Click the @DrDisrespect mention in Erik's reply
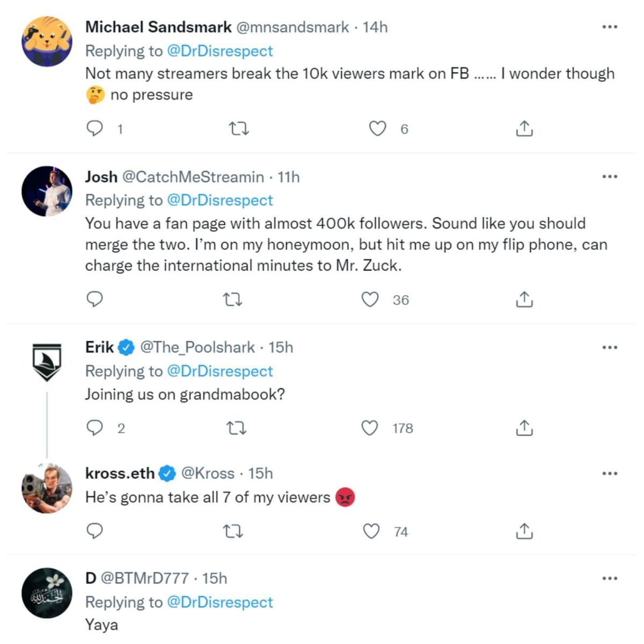The image size is (644, 644). [220, 371]
